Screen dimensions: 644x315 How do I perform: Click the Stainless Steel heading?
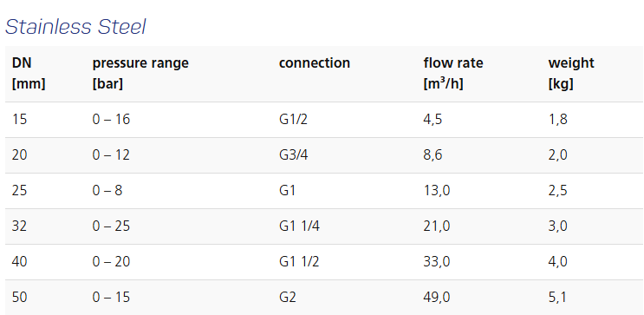(x=75, y=27)
